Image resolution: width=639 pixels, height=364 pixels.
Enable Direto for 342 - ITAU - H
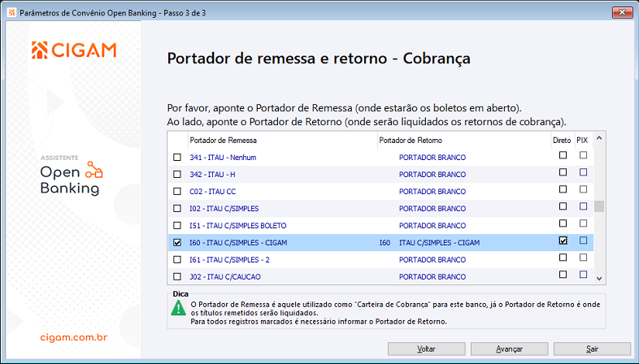point(563,172)
